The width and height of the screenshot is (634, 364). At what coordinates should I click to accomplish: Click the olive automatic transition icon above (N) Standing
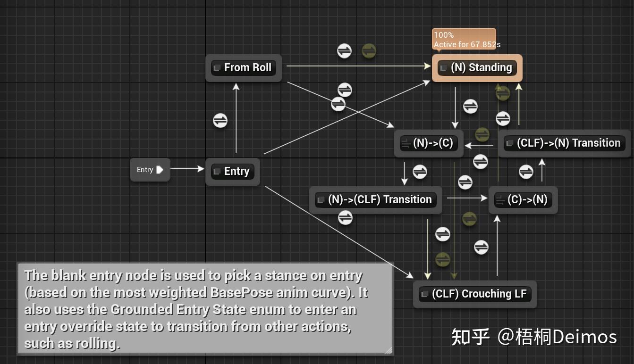point(503,93)
